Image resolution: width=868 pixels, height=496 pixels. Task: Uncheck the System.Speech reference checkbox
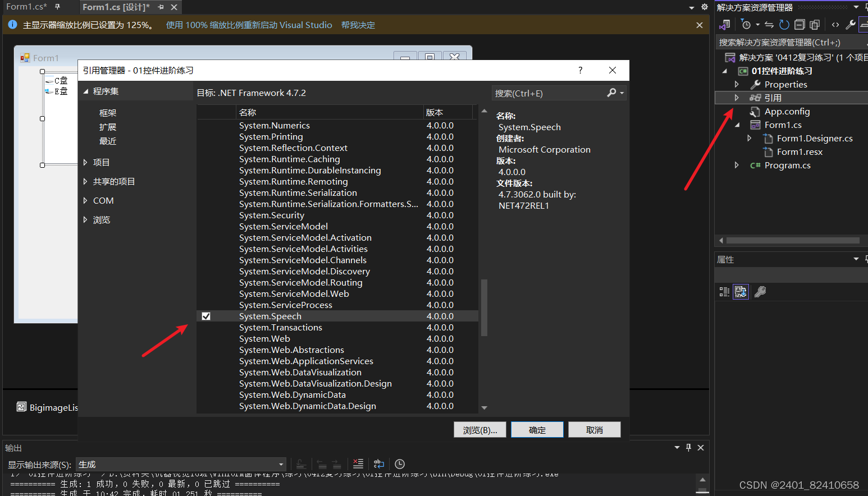click(206, 316)
